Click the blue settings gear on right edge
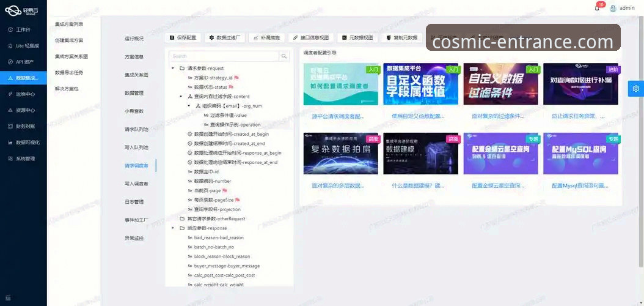Viewport: 644px width, 306px height. (x=635, y=89)
